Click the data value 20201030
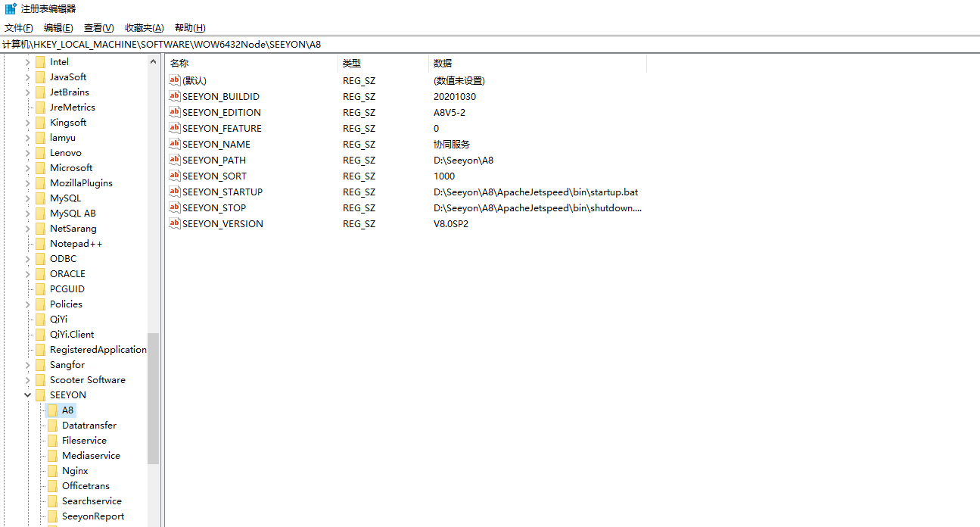Screen dimensions: 980x527 click(455, 96)
